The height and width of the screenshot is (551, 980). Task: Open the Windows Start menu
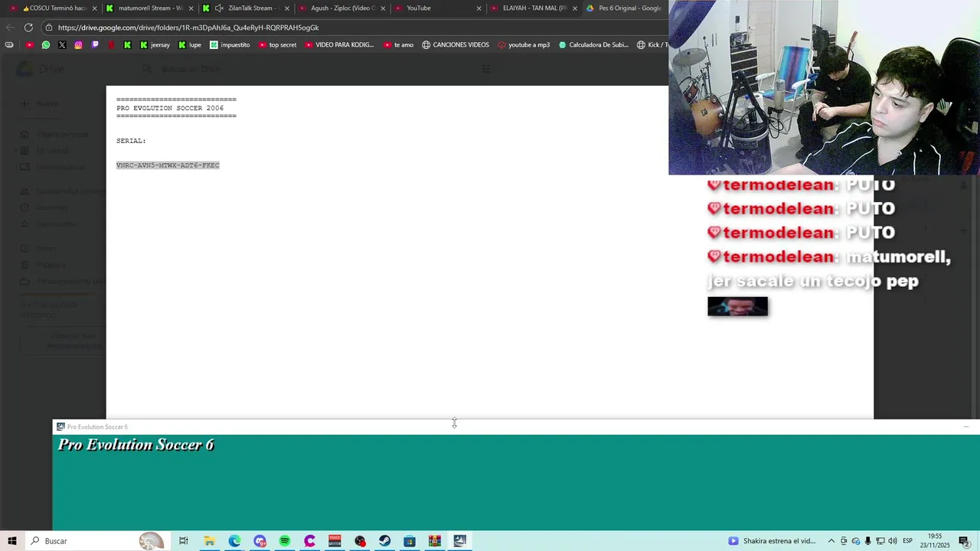click(12, 541)
